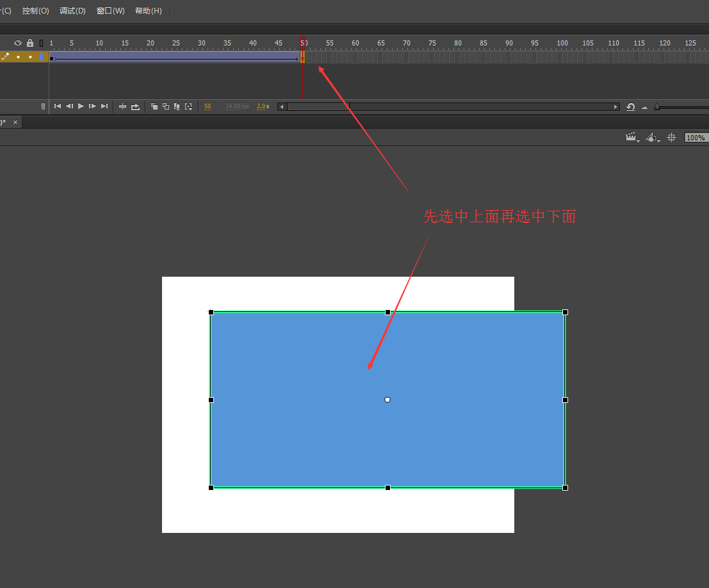Open the edit symbols dropdown
Image resolution: width=709 pixels, height=588 pixels.
point(653,138)
